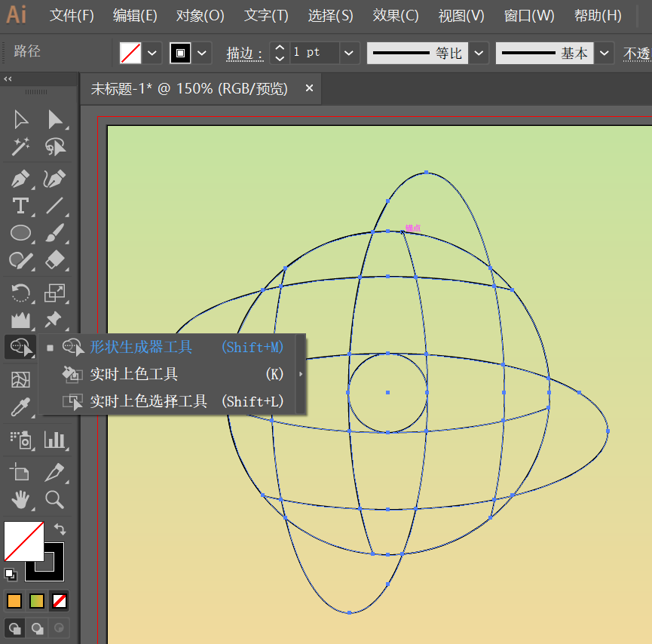The width and height of the screenshot is (652, 644).
Task: Select the Zoom magnifier tool
Action: point(54,500)
